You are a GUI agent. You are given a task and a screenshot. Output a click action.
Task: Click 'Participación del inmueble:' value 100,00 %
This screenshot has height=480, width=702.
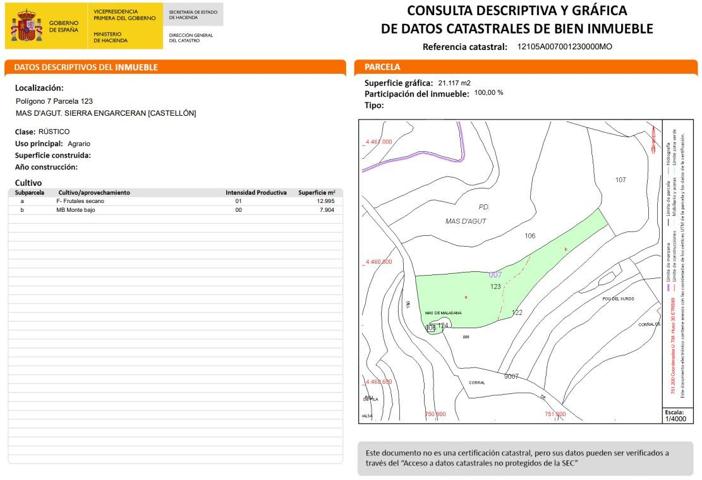[489, 93]
